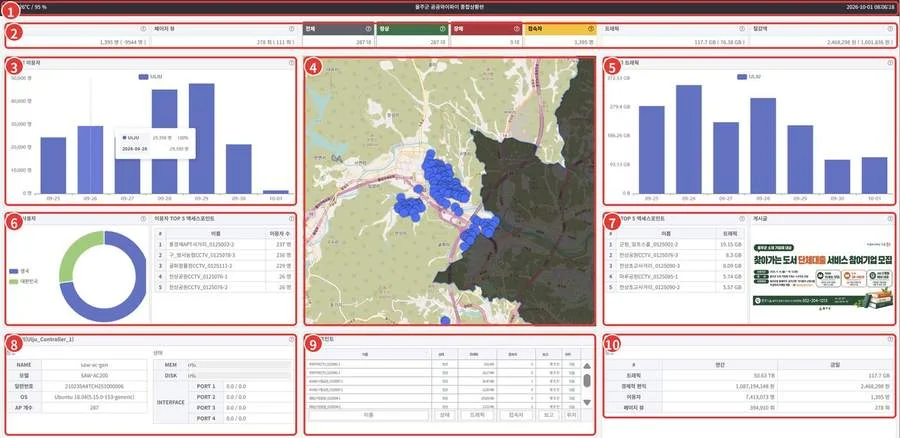The image size is (900, 438).
Task: Open the book loan service banner in 게시글
Action: pos(821,278)
